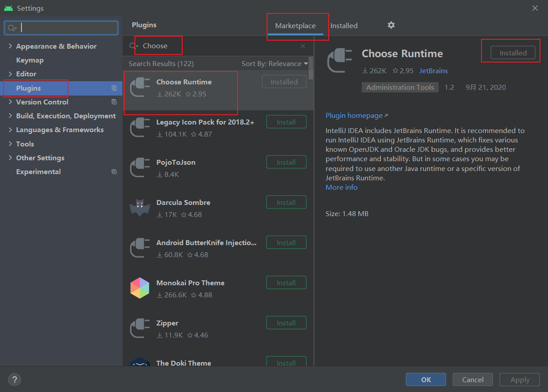Screen dimensions: 548x392
Task: Switch to Marketplace tab
Action: point(295,26)
